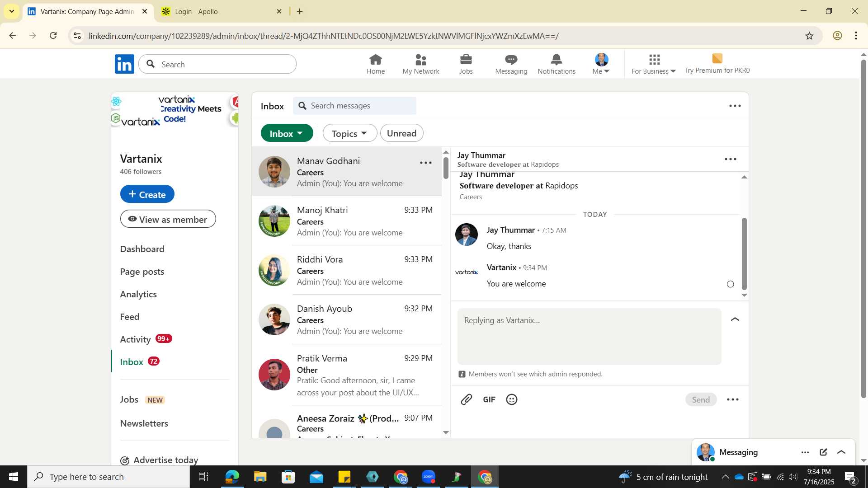
Task: Open more options next to Send
Action: [x=733, y=399]
